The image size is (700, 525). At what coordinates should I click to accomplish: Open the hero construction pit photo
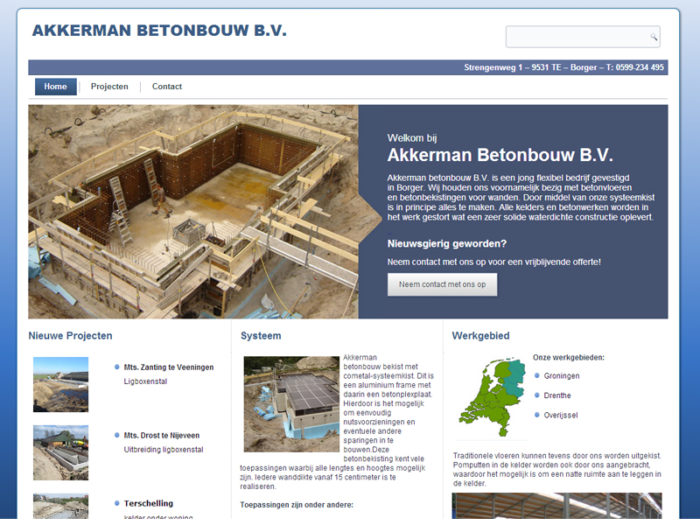(x=193, y=212)
